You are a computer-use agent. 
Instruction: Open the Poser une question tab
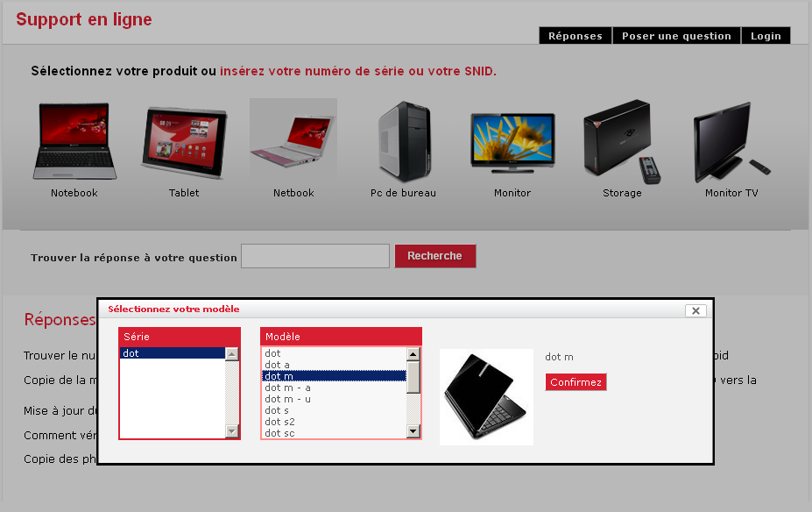coord(676,36)
